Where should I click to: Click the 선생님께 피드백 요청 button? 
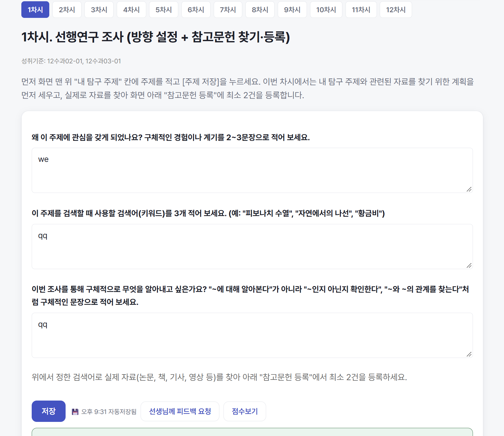point(180,411)
